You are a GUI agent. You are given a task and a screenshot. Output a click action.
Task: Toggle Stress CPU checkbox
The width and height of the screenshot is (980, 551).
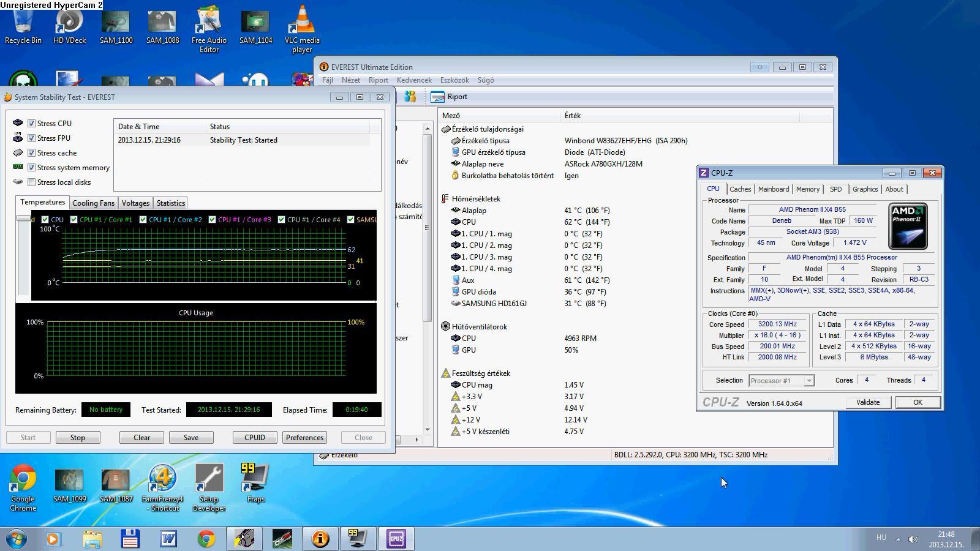(x=31, y=124)
